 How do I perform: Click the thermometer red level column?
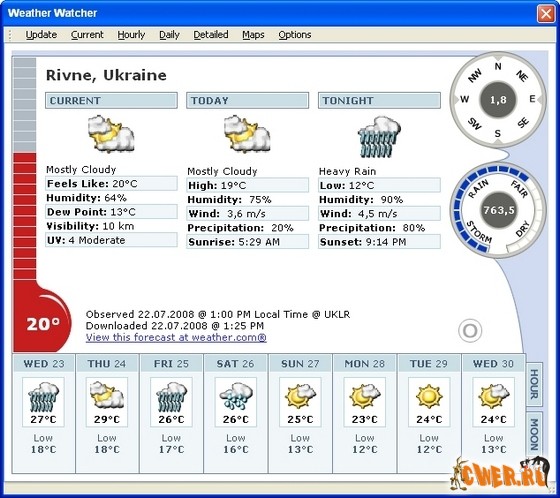pos(25,216)
